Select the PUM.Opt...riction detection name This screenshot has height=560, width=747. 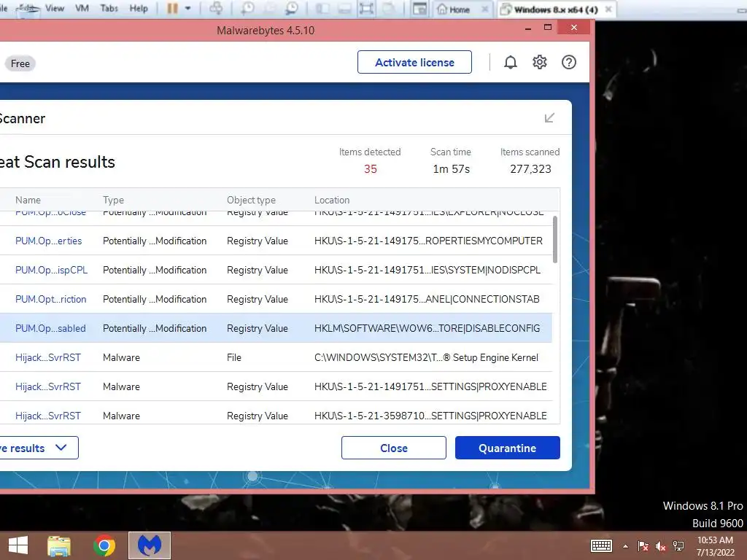click(50, 299)
